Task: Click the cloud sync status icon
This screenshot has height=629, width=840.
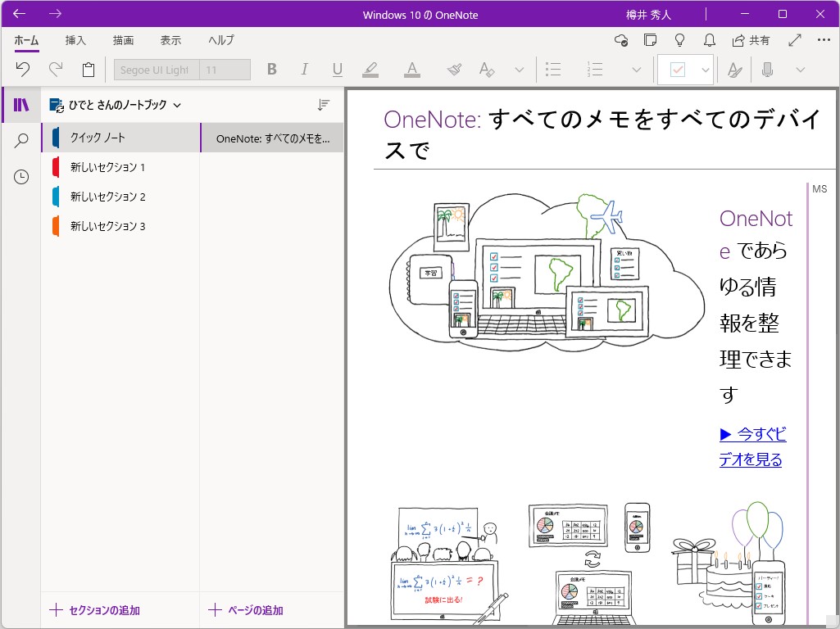Action: pos(620,39)
